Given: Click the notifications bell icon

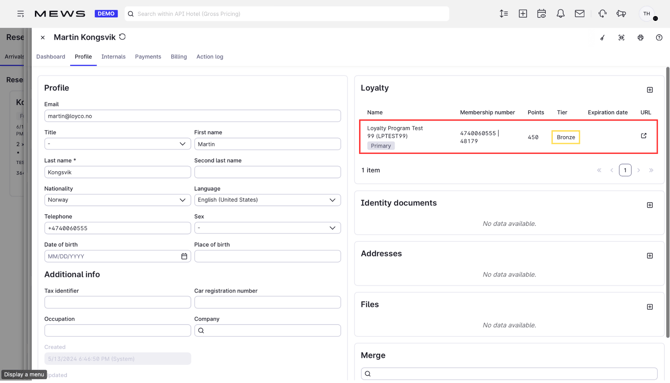Looking at the screenshot, I should 560,14.
